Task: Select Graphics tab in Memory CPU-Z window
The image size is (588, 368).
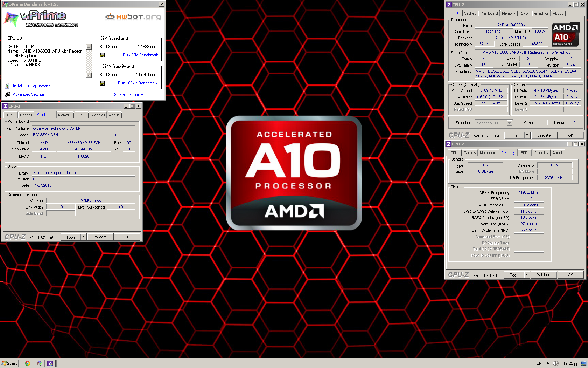Action: coord(541,153)
